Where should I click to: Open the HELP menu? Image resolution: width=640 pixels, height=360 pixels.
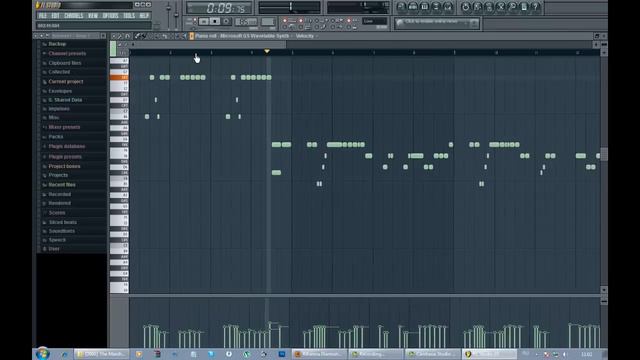coord(144,16)
